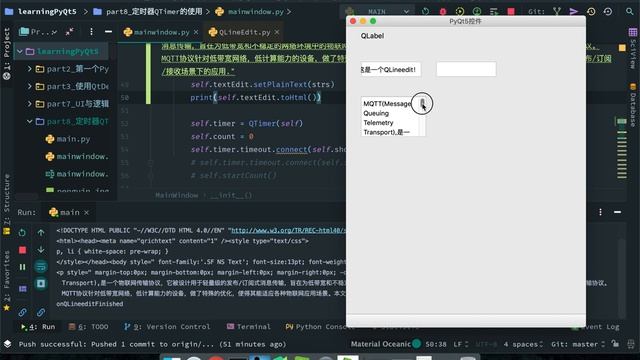Stop the running process in top toolbar
The height and width of the screenshot is (360, 640).
click(511, 11)
